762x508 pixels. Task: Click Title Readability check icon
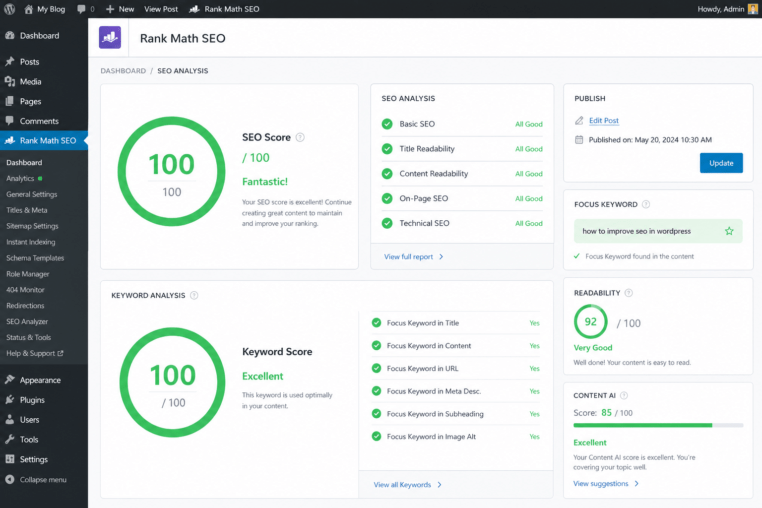click(x=387, y=149)
